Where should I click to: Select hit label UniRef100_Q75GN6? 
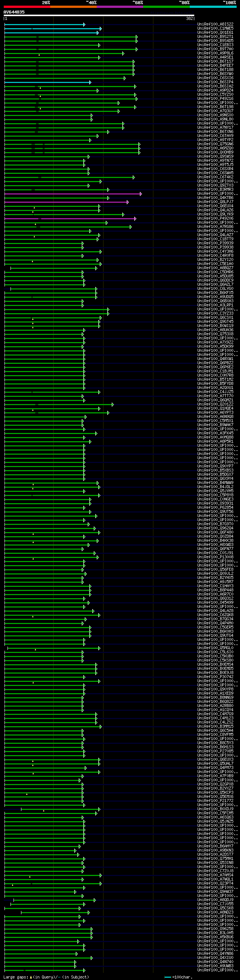coord(215,144)
